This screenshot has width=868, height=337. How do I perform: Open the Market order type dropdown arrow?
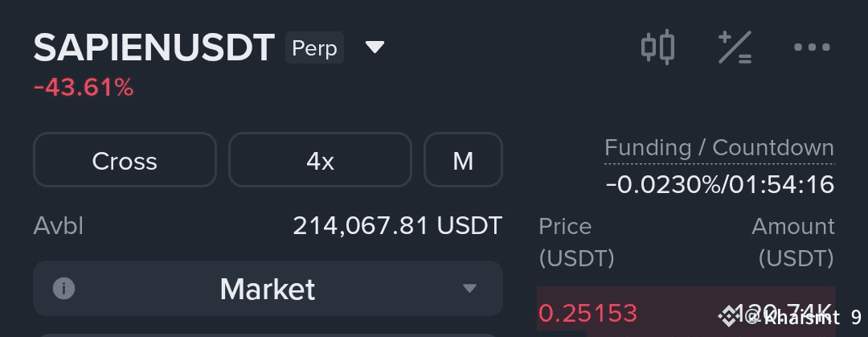470,288
